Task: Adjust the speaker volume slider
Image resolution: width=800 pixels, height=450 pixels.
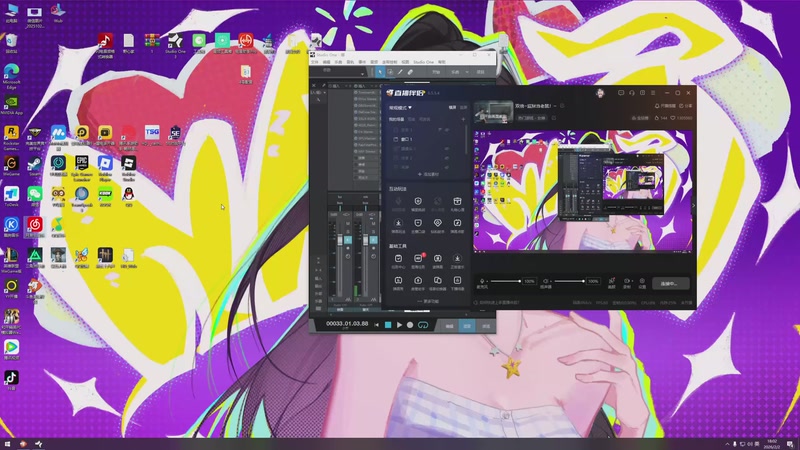Action: (569, 281)
